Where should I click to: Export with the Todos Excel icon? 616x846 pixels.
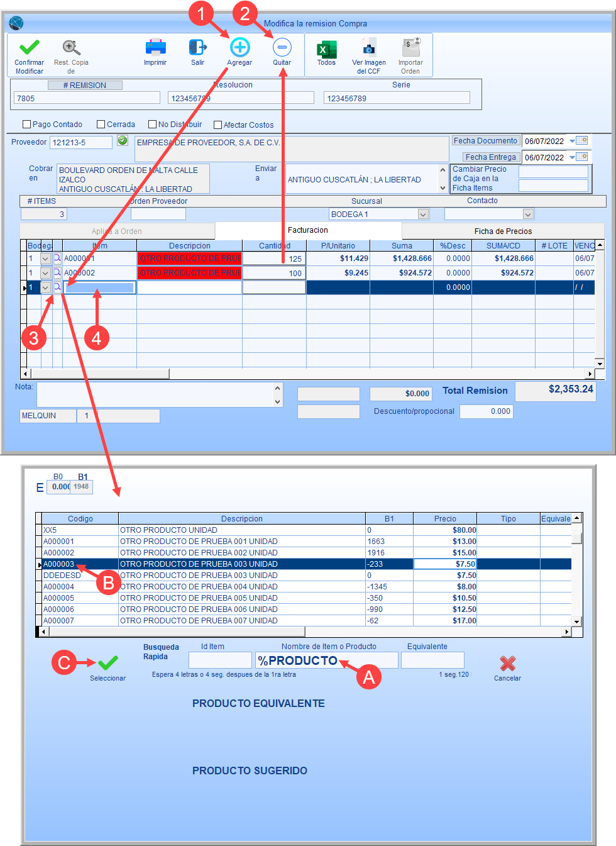click(x=326, y=48)
